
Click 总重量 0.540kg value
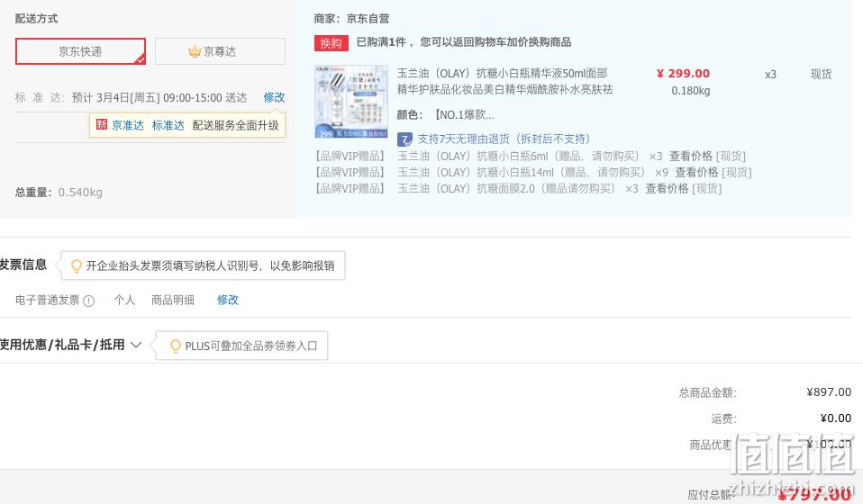pos(80,193)
